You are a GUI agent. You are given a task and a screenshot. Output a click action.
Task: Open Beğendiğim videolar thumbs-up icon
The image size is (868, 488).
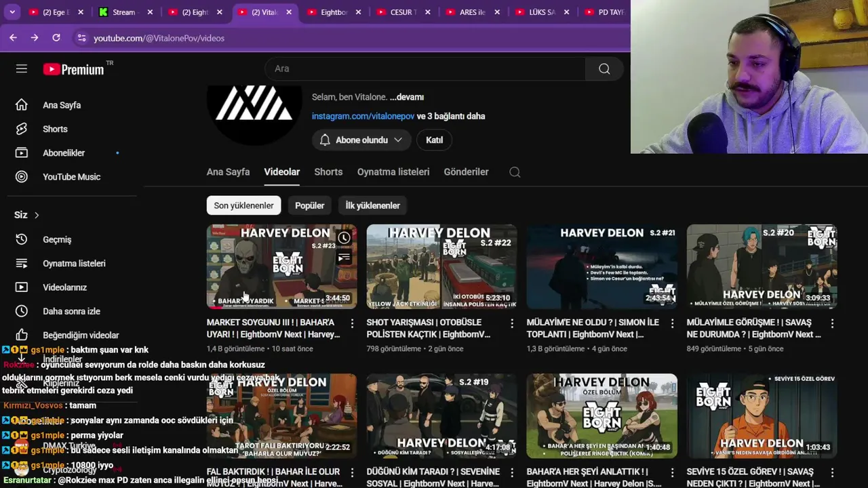[x=22, y=335]
